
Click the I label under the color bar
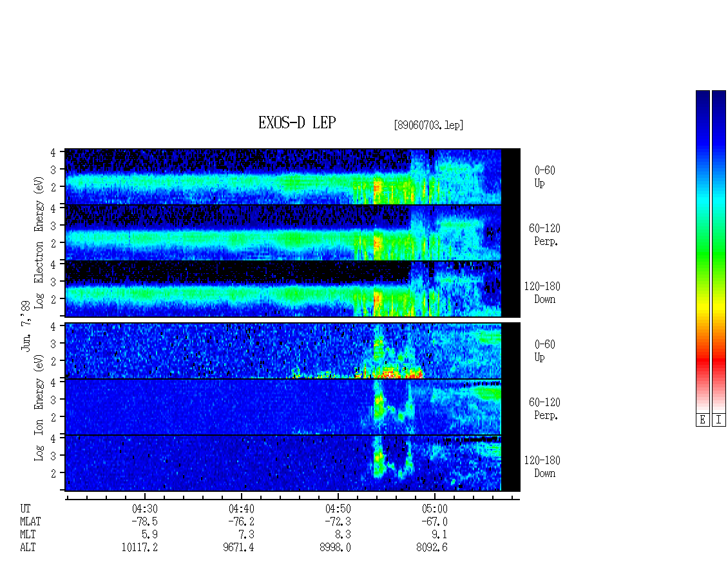point(719,420)
